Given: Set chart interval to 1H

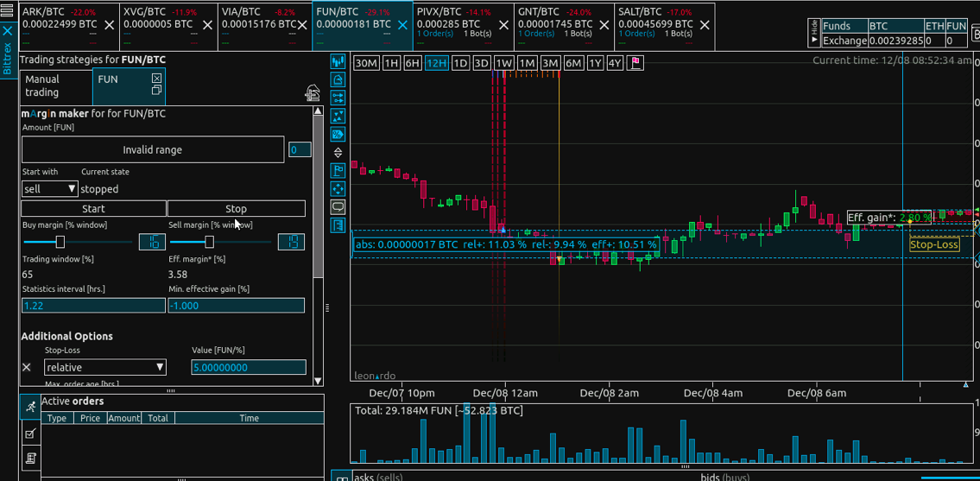Looking at the screenshot, I should [391, 63].
